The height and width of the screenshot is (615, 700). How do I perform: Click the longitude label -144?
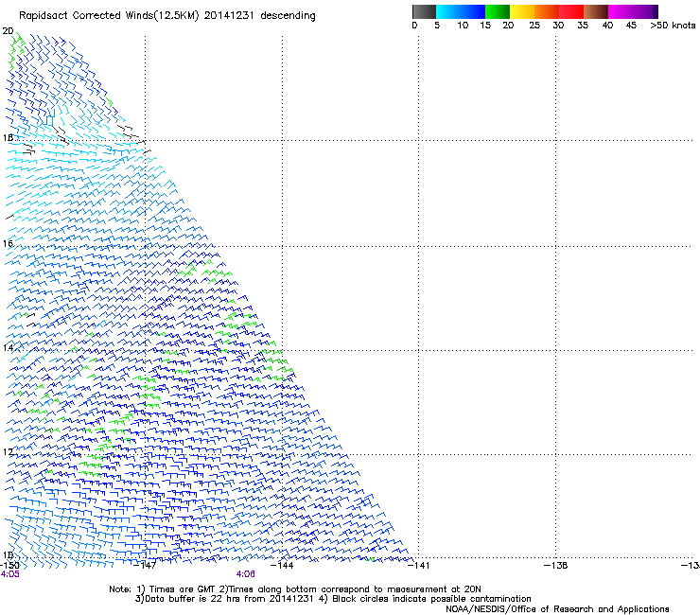(282, 566)
